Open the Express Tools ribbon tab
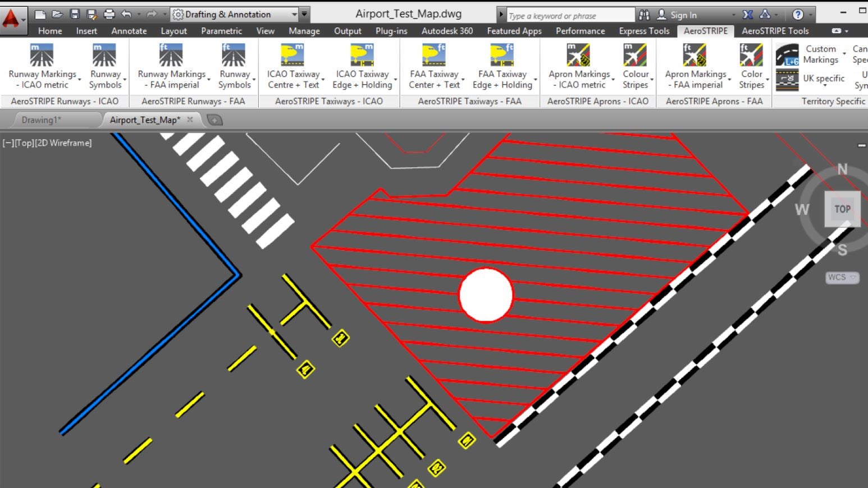 click(644, 31)
